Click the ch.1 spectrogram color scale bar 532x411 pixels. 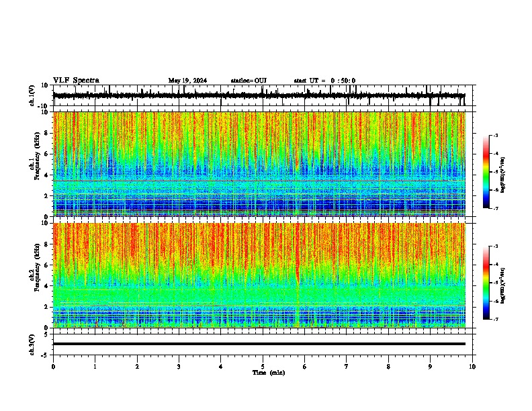click(x=486, y=172)
